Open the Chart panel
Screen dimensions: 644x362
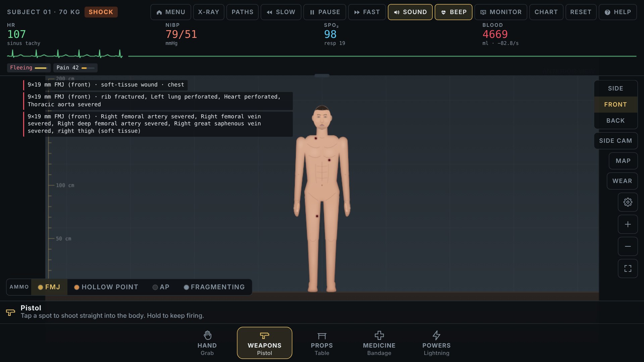click(x=546, y=12)
